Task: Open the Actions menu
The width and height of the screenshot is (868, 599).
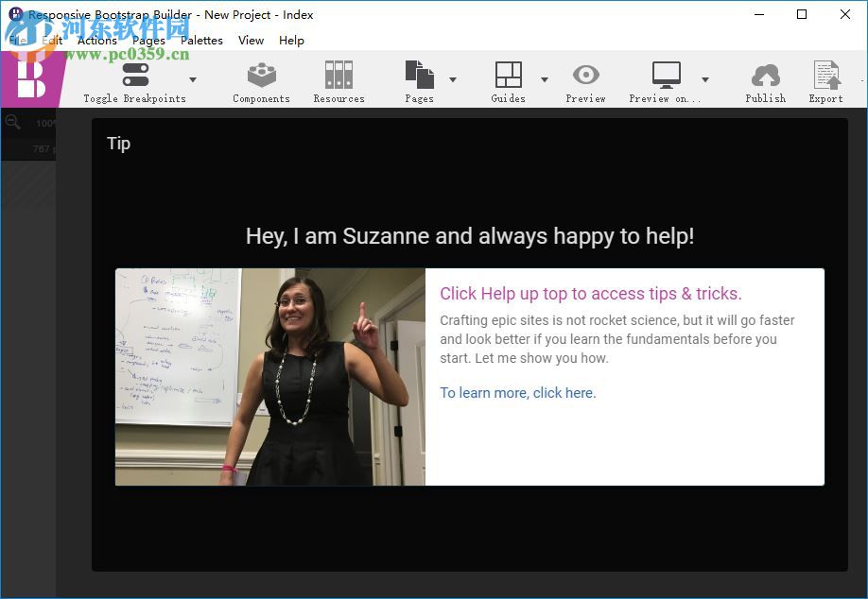Action: [97, 41]
